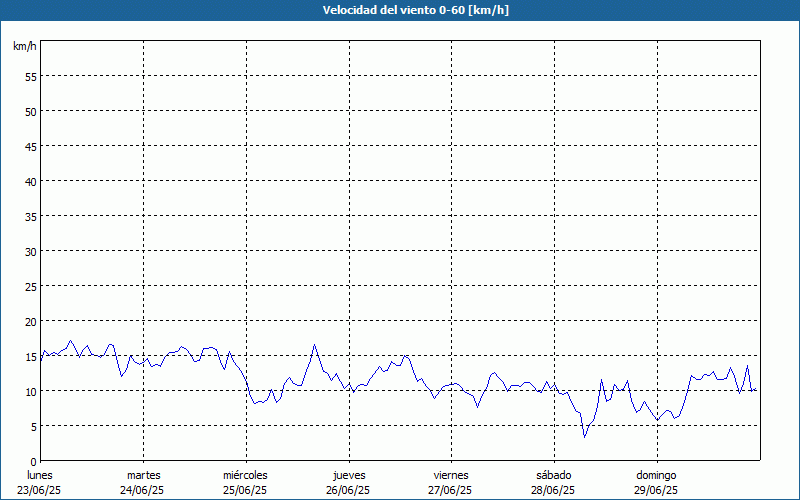The height and width of the screenshot is (500, 800).
Task: Click the lowest wind dip on sábado
Action: click(x=585, y=437)
